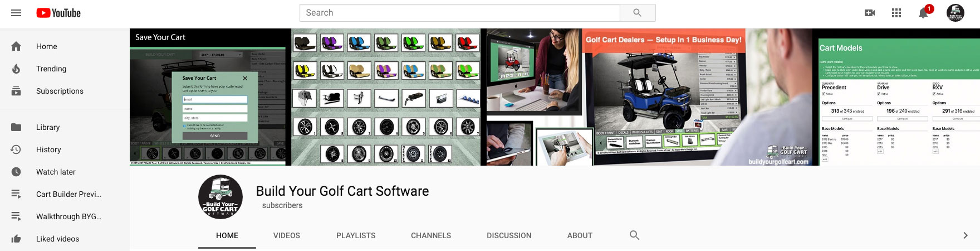This screenshot has width=980, height=251.
Task: Click the Build Your Golf Cart Software title
Action: click(x=342, y=191)
